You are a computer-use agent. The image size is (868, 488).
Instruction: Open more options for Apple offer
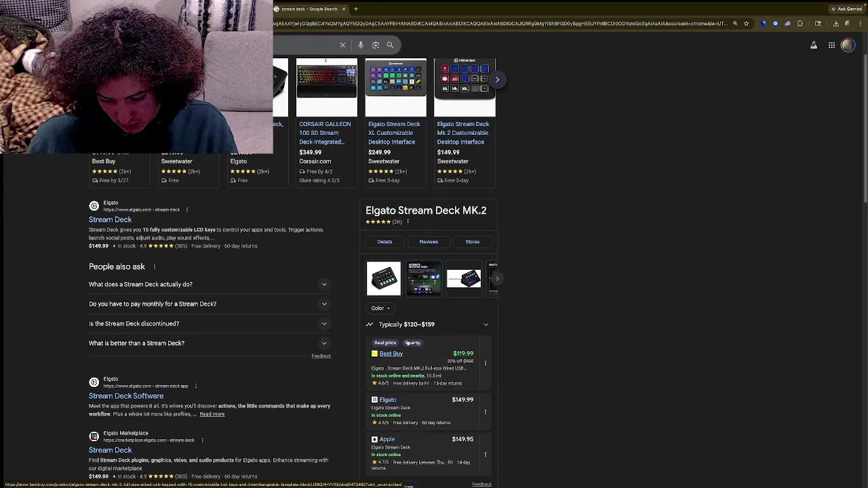coord(486,454)
